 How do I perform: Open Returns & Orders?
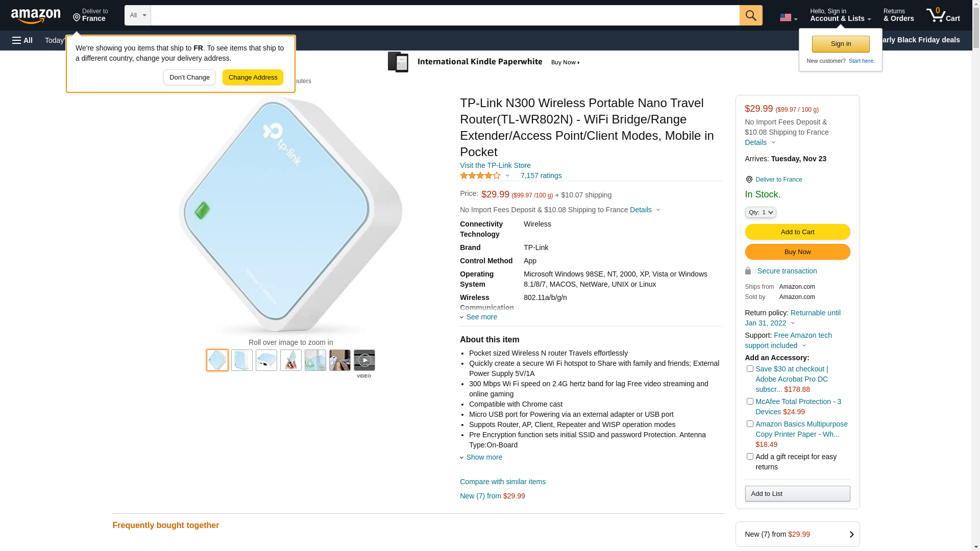click(x=898, y=15)
